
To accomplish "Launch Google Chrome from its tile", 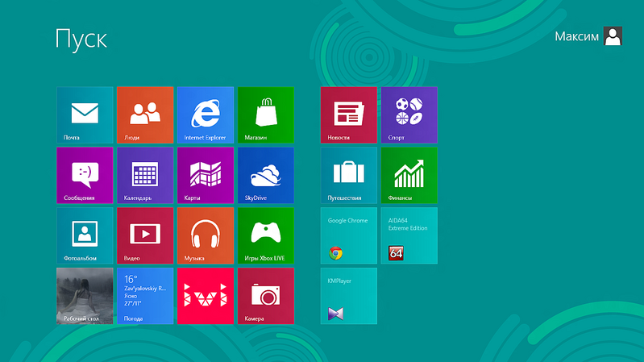I will point(348,235).
